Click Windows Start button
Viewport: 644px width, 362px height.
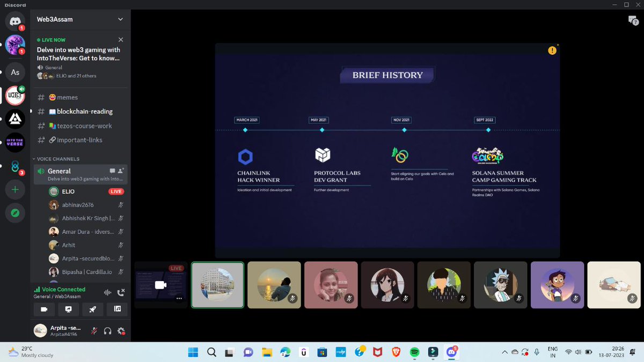[193, 352]
